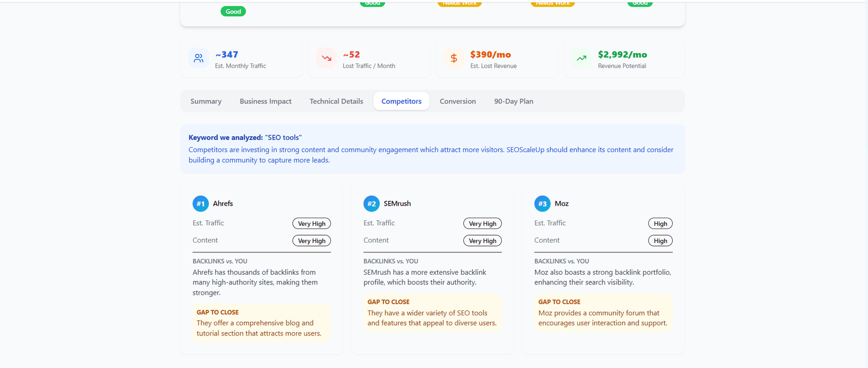Open the Summary tab
The image size is (868, 368).
(206, 101)
